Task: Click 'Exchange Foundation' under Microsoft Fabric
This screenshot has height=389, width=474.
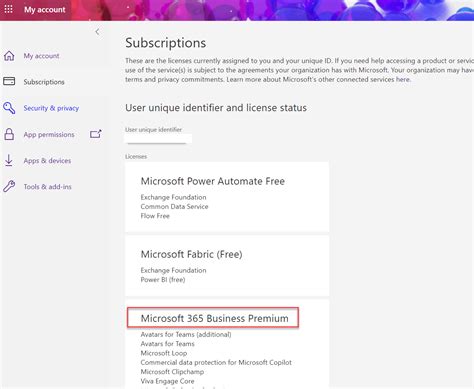Action: (x=173, y=270)
